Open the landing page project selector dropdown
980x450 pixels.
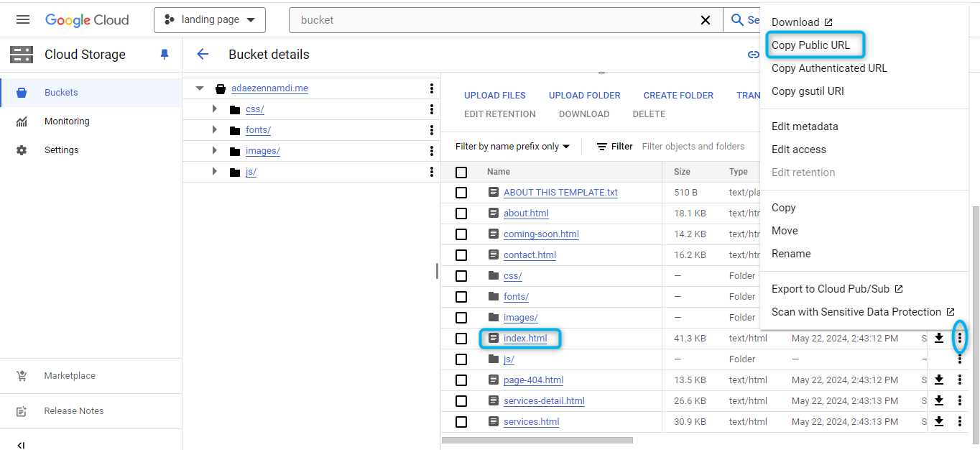click(210, 20)
